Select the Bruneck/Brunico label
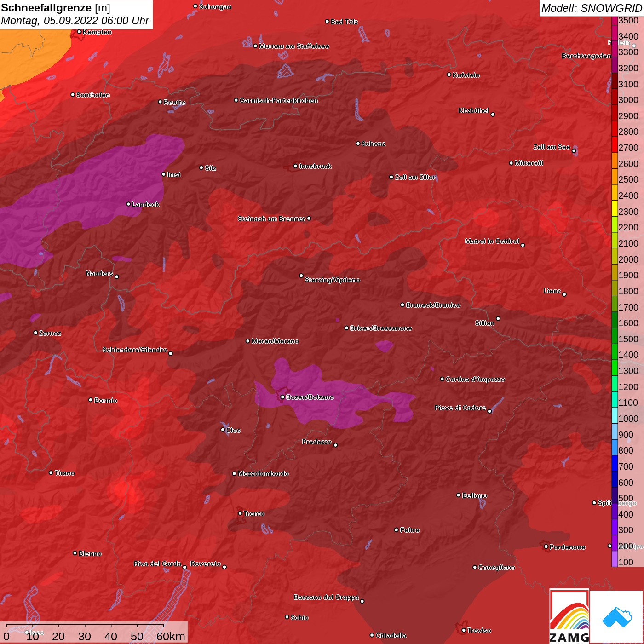 point(433,305)
